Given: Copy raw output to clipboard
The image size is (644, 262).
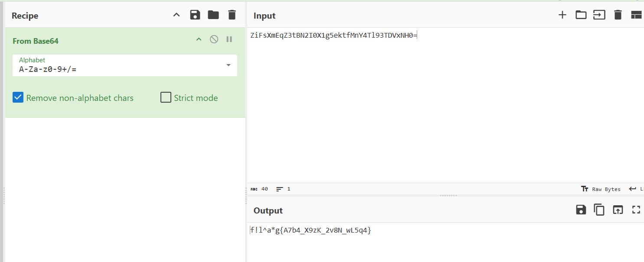Looking at the screenshot, I should click(599, 210).
